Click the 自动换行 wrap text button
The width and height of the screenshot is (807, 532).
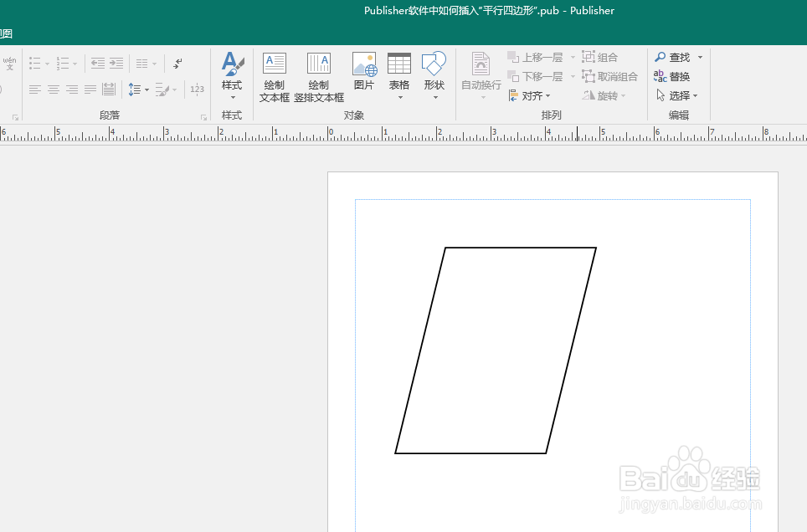click(x=481, y=76)
